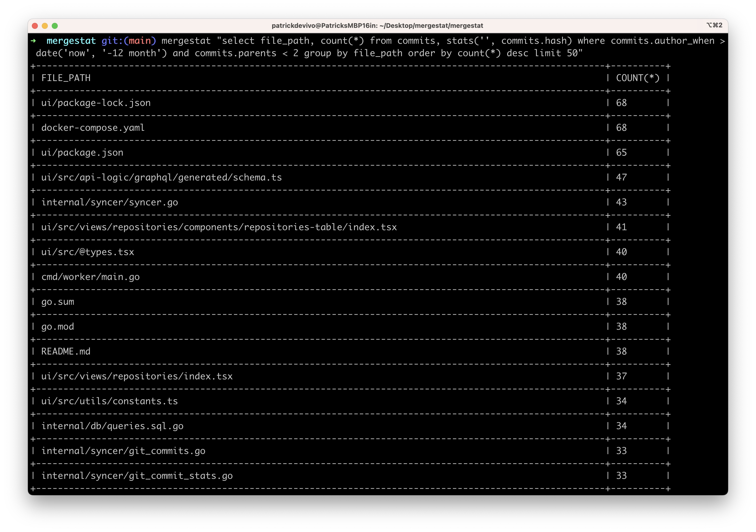Click the window title text in titlebar
Image resolution: width=756 pixels, height=532 pixels.
tap(377, 26)
